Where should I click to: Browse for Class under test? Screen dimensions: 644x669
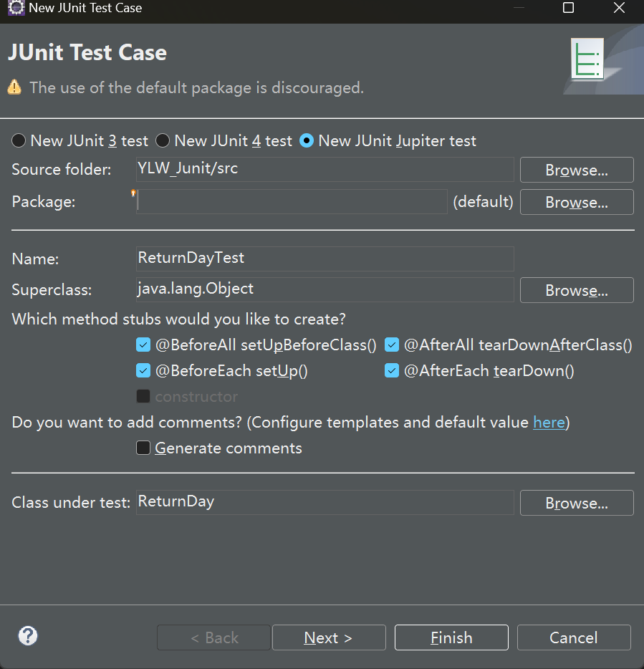[x=577, y=503]
